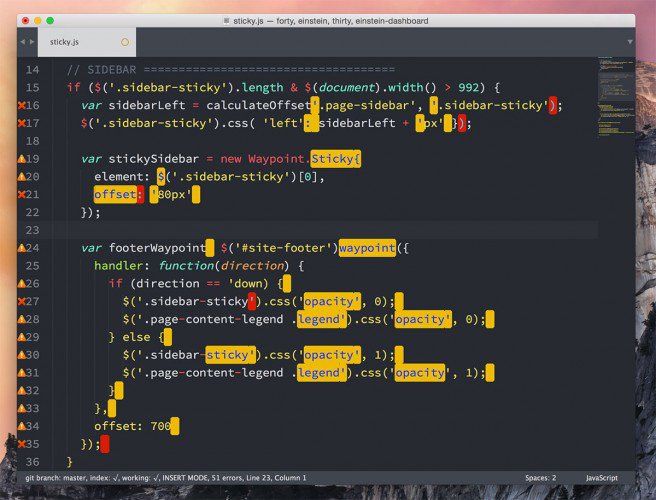Click the error icon on line 16
The width and height of the screenshot is (656, 500).
22,105
